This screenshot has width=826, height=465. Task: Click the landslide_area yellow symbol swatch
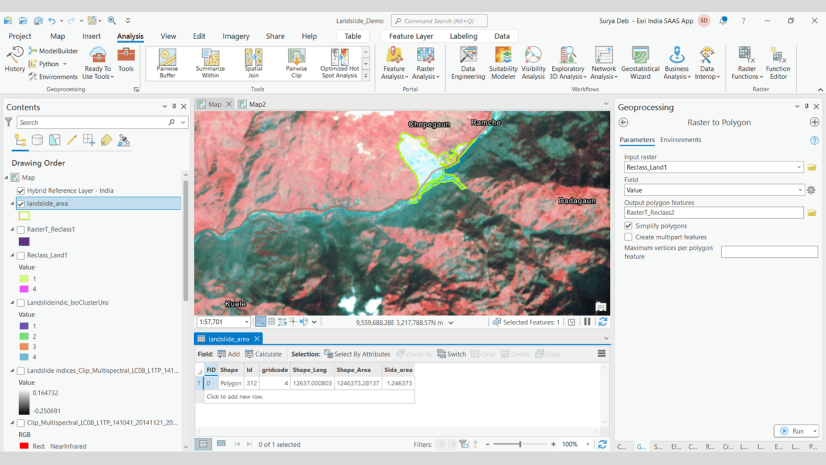tap(24, 216)
